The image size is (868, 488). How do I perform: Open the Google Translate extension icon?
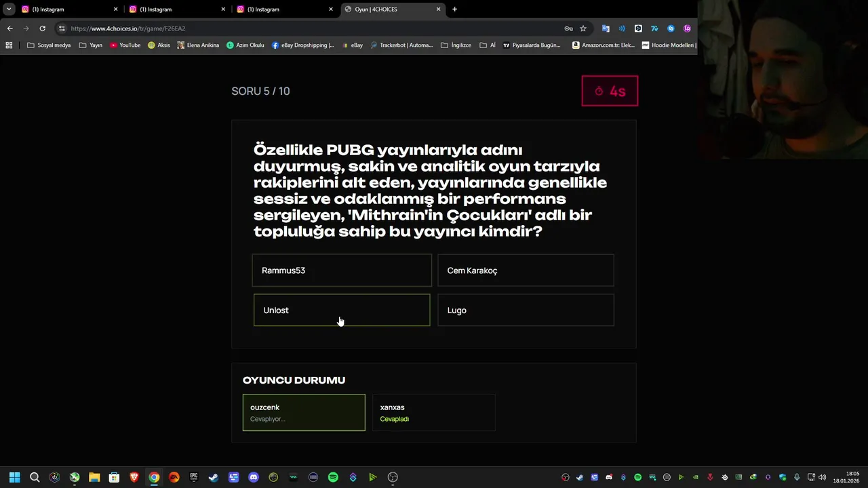606,28
